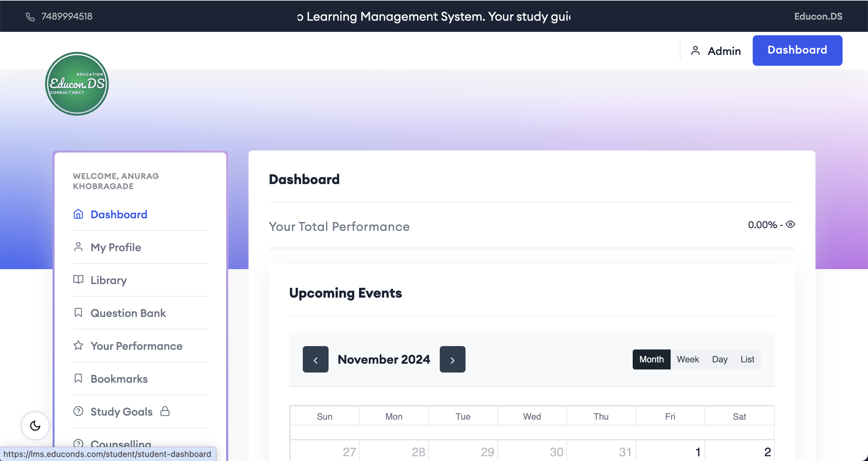Click calendar date 1 under Fri
The width and height of the screenshot is (868, 461).
tap(698, 452)
